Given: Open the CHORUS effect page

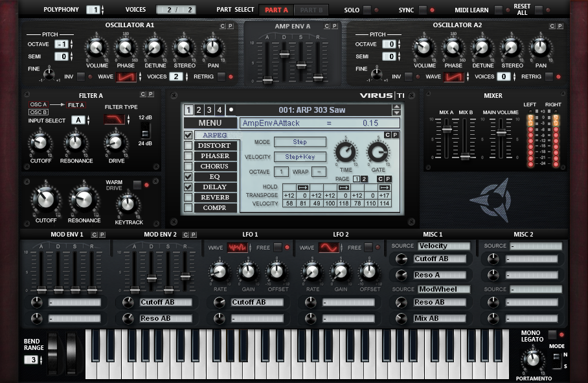Looking at the screenshot, I should 214,166.
